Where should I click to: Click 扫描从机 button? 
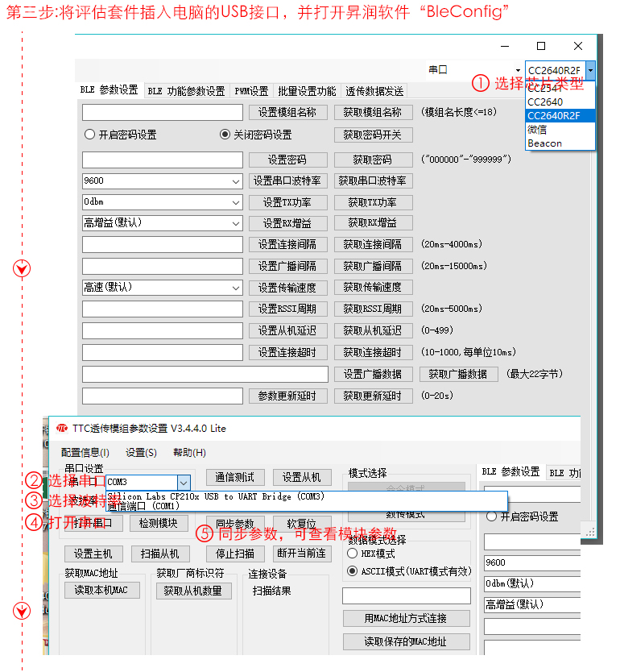pyautogui.click(x=160, y=554)
